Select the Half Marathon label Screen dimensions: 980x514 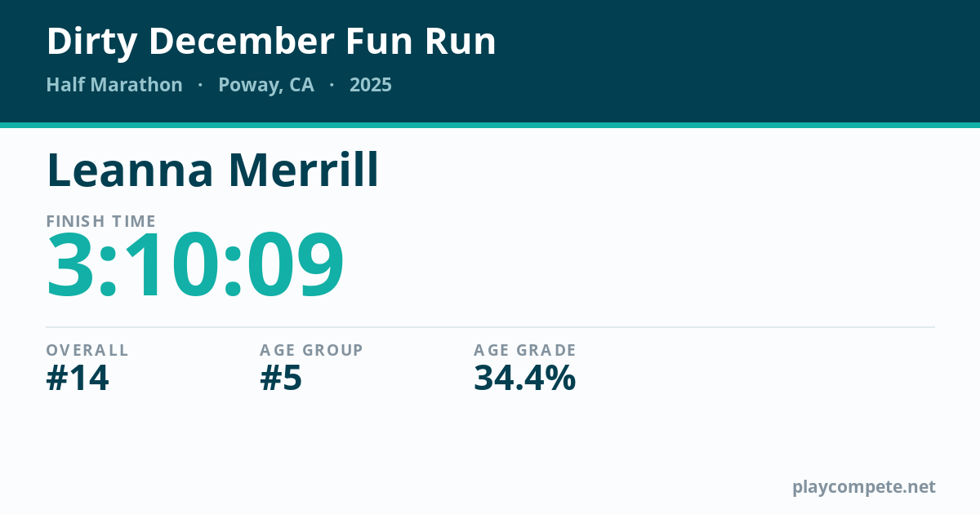click(114, 85)
